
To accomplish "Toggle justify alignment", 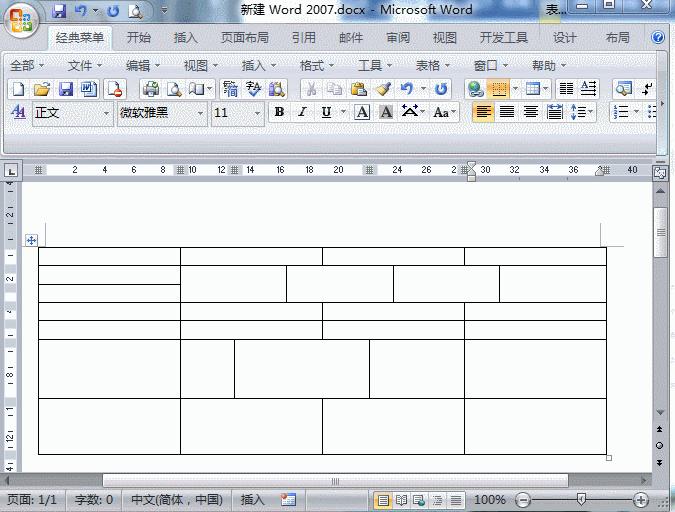I will pyautogui.click(x=507, y=112).
